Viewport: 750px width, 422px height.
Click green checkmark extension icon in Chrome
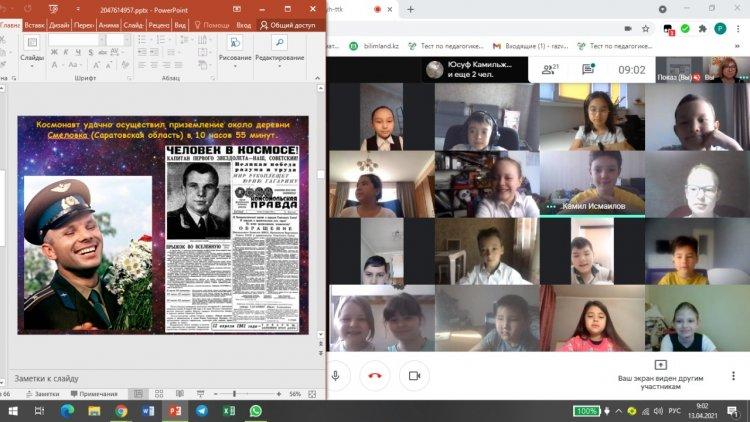click(685, 29)
